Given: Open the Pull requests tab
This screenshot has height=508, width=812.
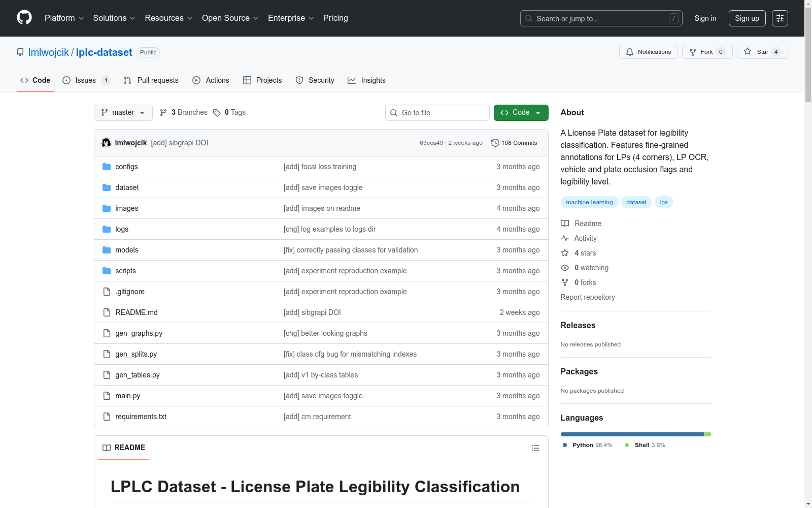Looking at the screenshot, I should [x=151, y=80].
